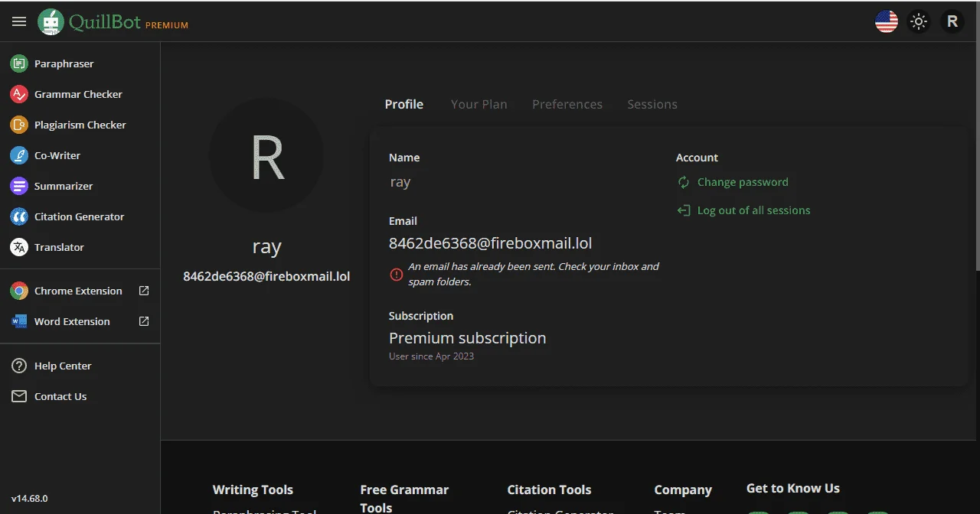The width and height of the screenshot is (980, 514).
Task: Open Co-Writer from the sidebar
Action: [80, 155]
